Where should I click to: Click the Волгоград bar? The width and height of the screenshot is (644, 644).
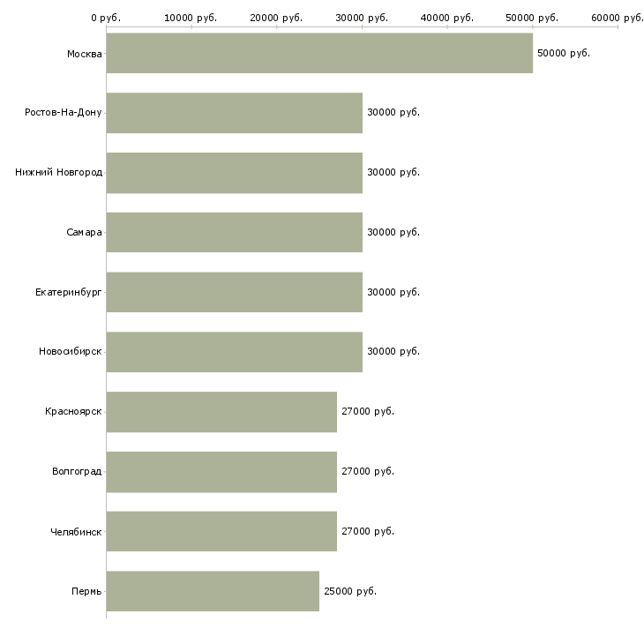221,471
